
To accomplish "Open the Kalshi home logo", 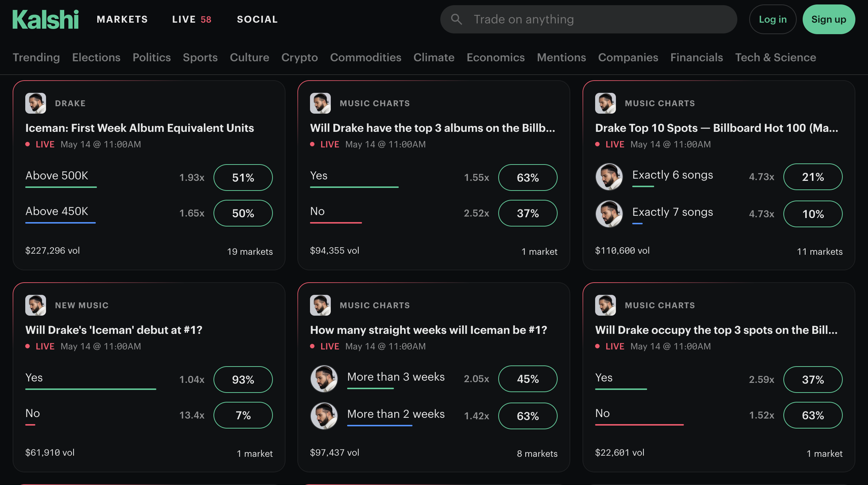I will click(46, 19).
